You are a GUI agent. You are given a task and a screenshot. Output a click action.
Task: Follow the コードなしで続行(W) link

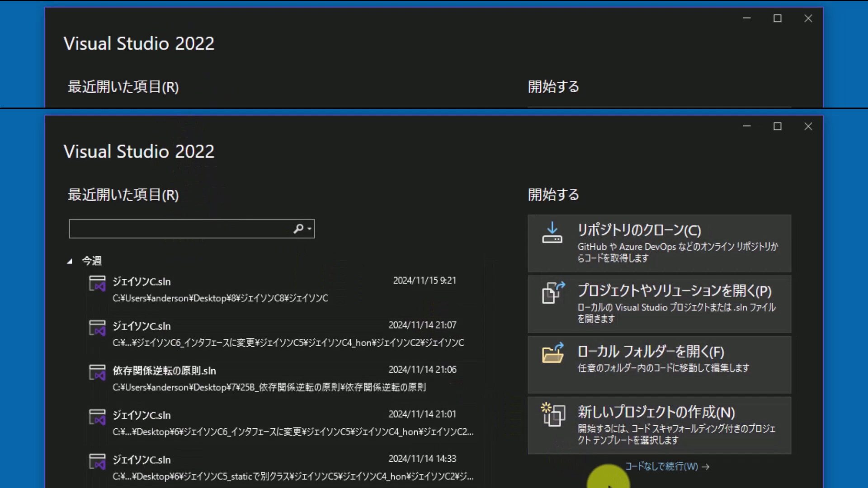[x=667, y=466]
